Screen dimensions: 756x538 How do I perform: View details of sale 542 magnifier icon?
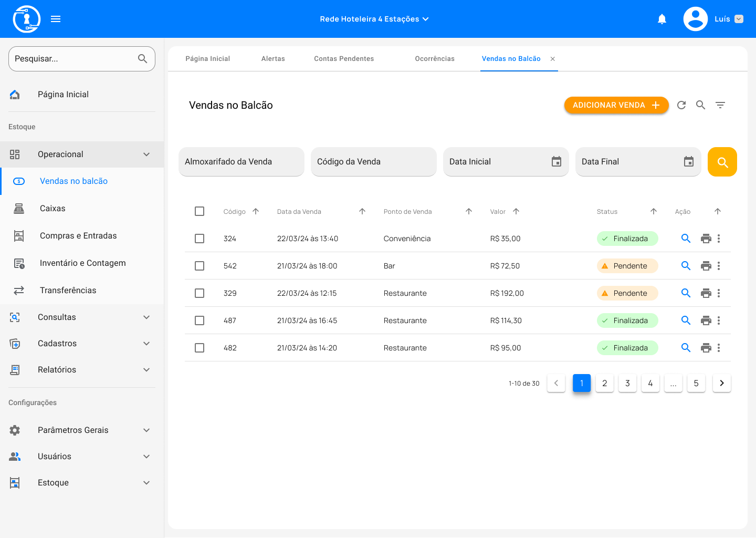[686, 266]
